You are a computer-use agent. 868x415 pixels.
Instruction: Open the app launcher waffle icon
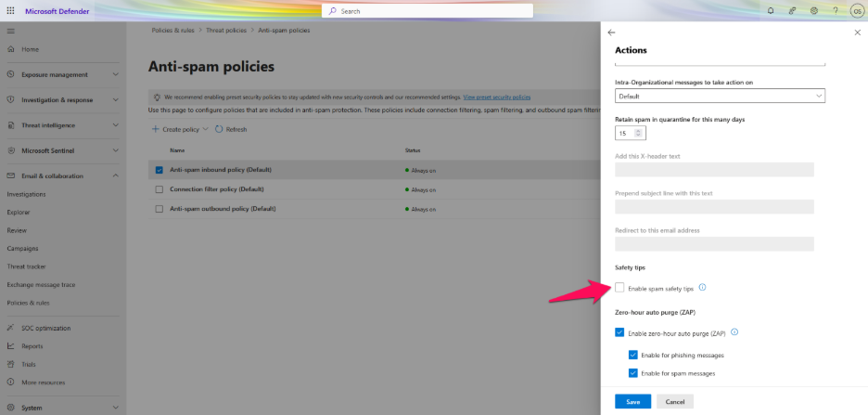(x=12, y=10)
